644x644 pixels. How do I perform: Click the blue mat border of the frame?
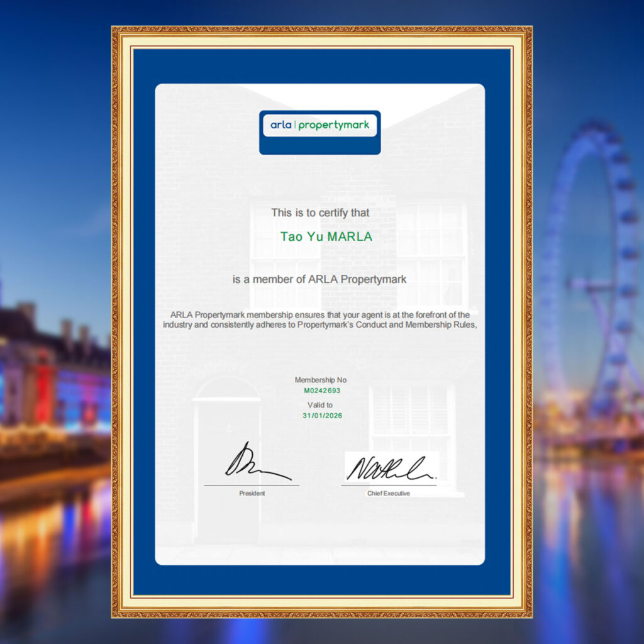[144, 314]
